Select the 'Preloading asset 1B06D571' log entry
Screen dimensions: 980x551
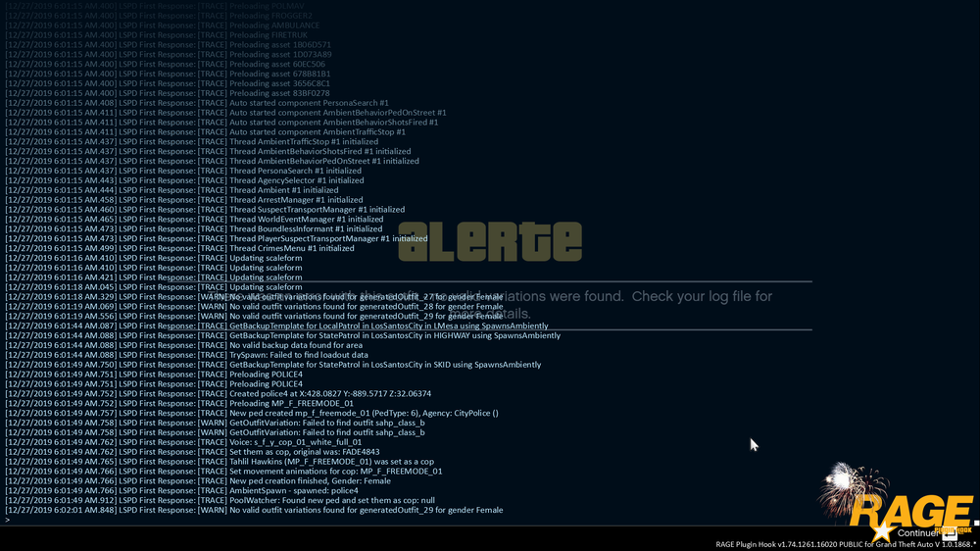(x=169, y=44)
